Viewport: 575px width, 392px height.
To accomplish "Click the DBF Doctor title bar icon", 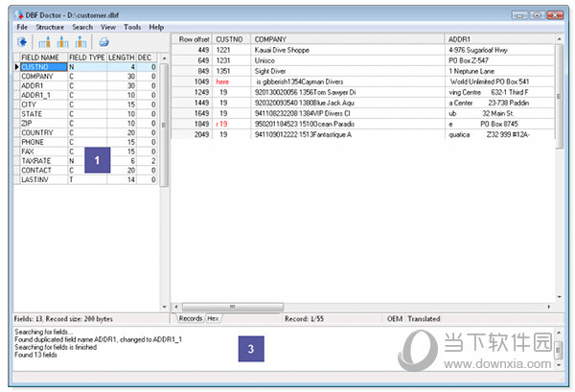I will click(19, 15).
